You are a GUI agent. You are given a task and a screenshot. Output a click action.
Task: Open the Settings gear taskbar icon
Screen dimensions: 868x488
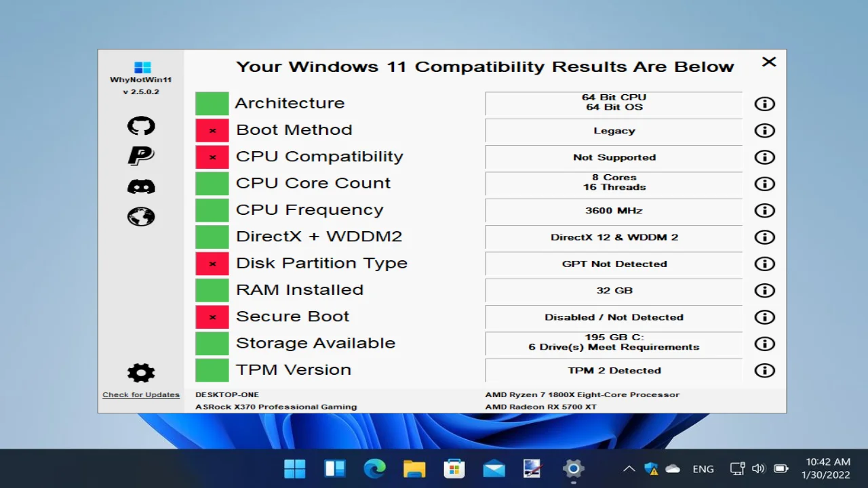(x=574, y=468)
